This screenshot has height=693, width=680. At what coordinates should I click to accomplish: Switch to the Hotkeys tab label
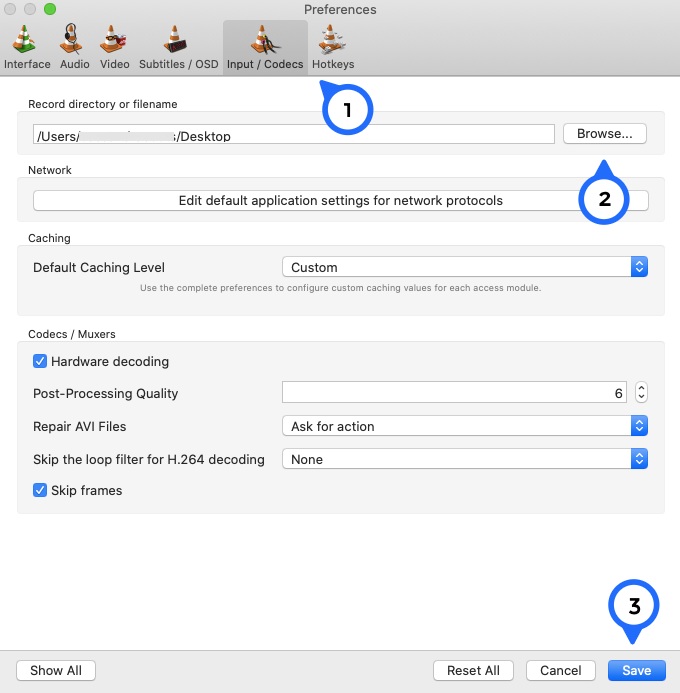(x=333, y=64)
